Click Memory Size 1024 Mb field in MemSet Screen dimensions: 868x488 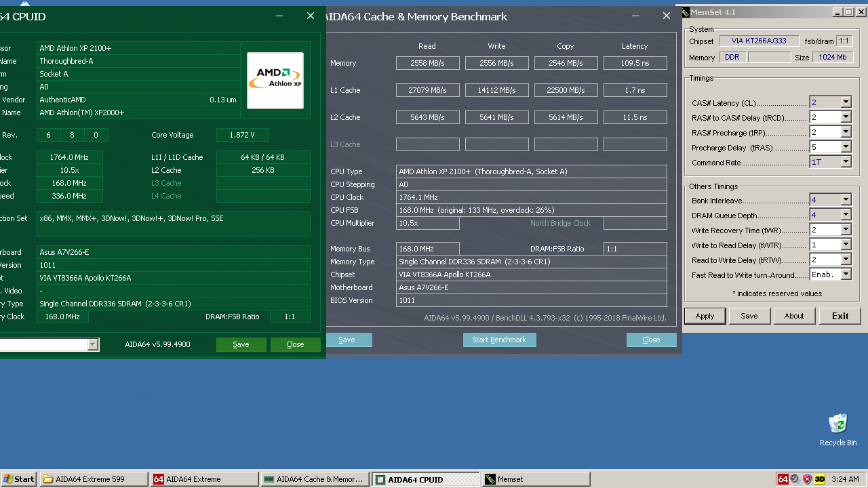(832, 58)
